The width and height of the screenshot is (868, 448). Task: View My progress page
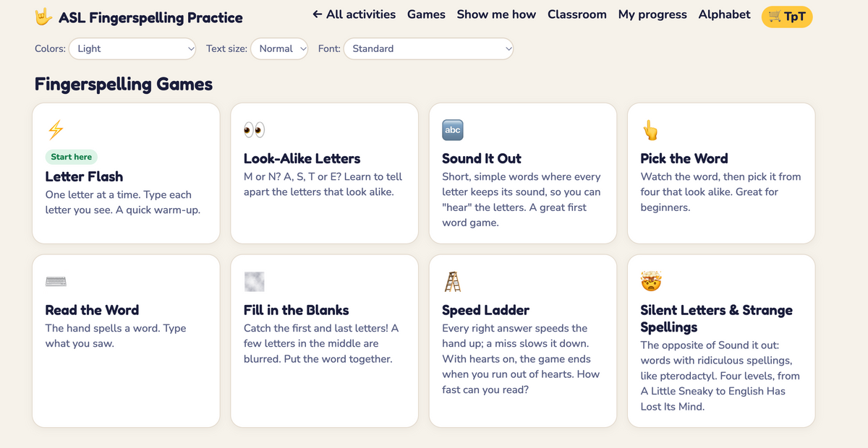[x=652, y=14]
